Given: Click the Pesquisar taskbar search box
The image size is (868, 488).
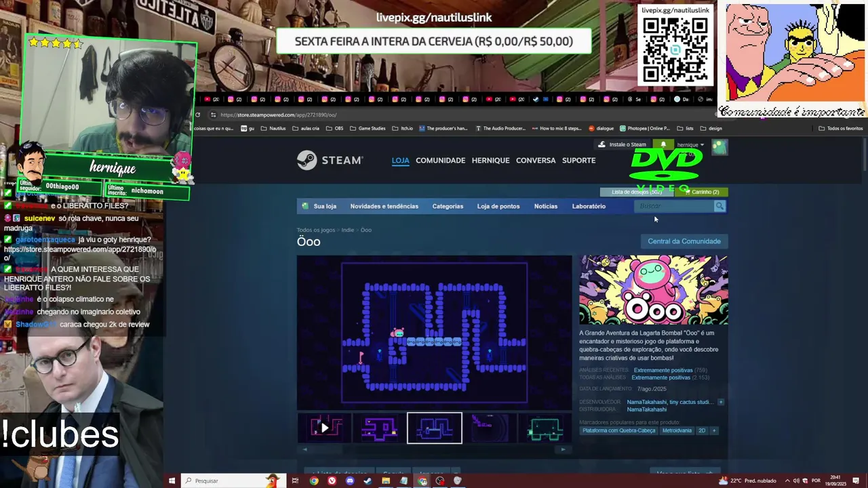Looking at the screenshot, I should click(234, 481).
